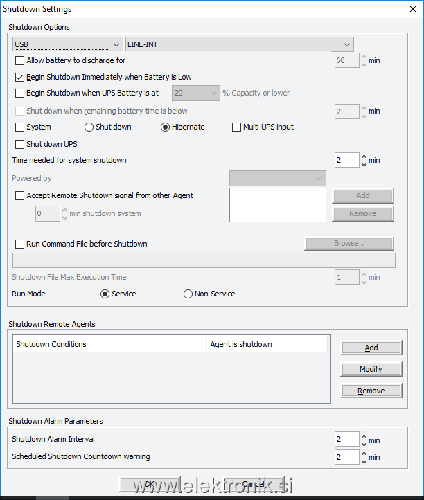
Task: Choose the Hibernate radio option
Action: (165, 127)
